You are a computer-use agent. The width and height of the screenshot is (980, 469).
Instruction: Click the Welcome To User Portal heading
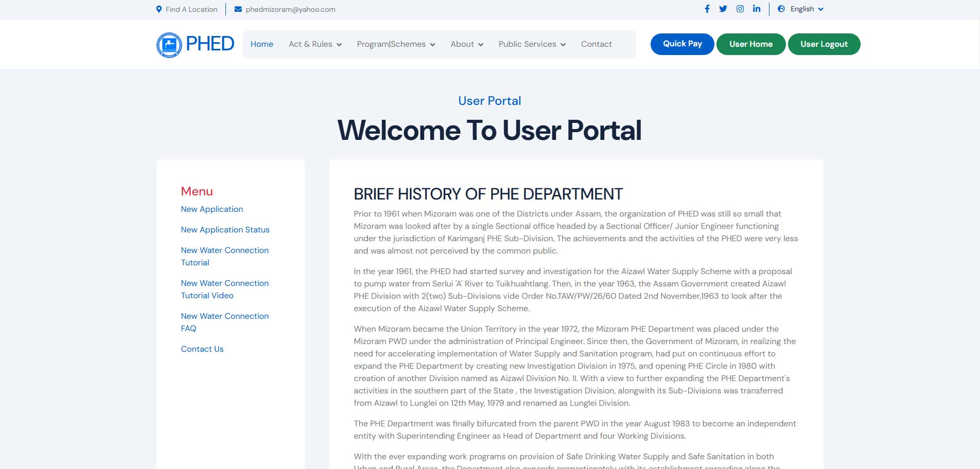tap(489, 130)
